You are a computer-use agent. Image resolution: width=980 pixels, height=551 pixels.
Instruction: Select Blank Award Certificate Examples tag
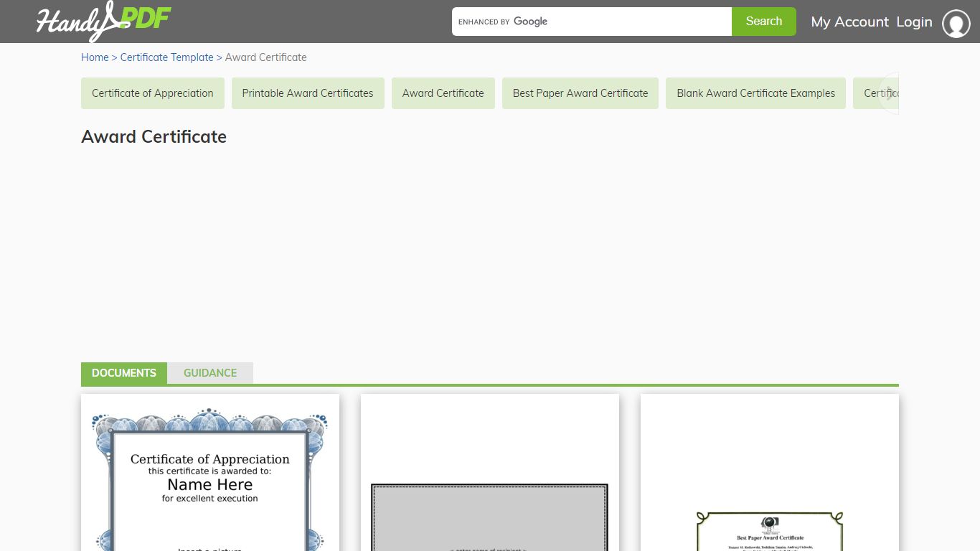pos(756,93)
